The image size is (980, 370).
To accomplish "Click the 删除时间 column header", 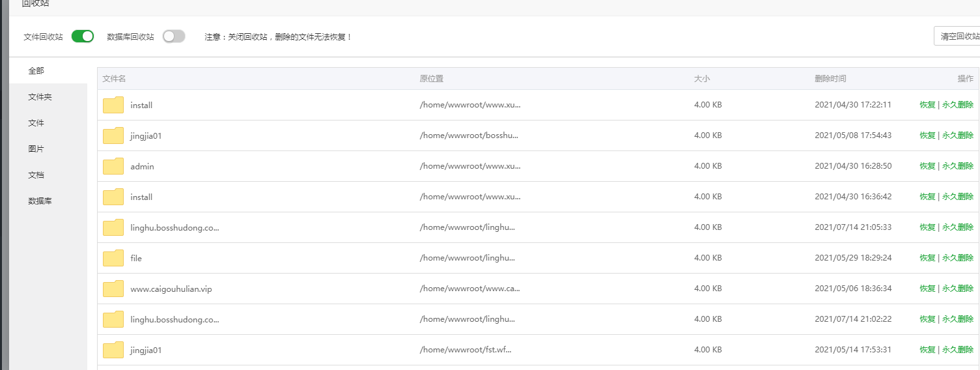I will (x=830, y=79).
